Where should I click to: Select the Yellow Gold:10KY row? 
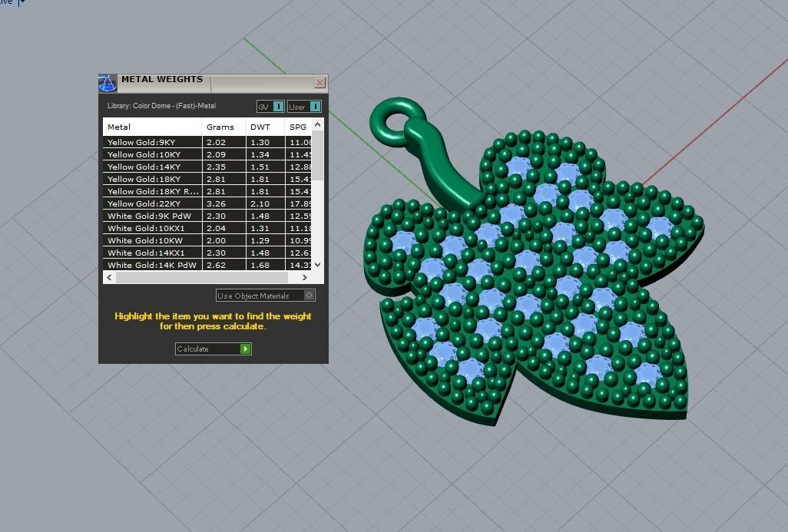tap(207, 155)
